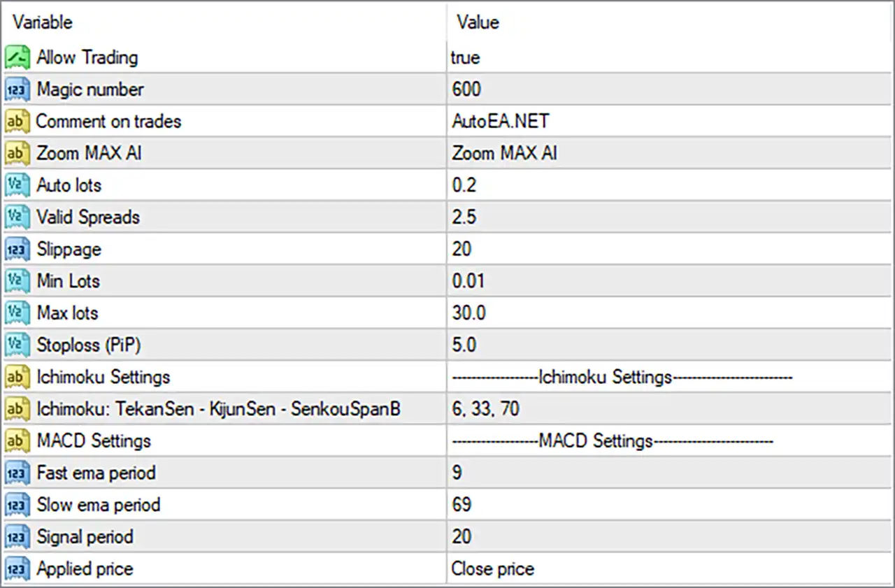Click the integer icon beside Slow ema period
This screenshot has width=895, height=588.
(x=17, y=505)
